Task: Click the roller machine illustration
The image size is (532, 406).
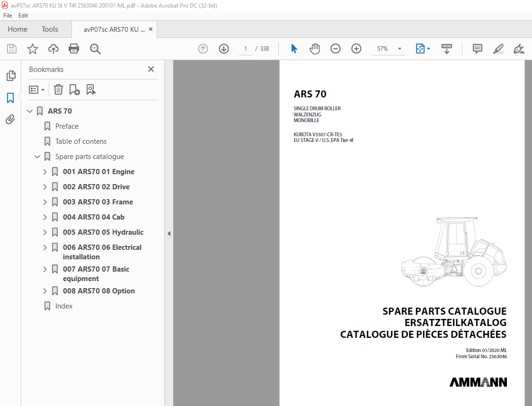Action: click(x=453, y=252)
